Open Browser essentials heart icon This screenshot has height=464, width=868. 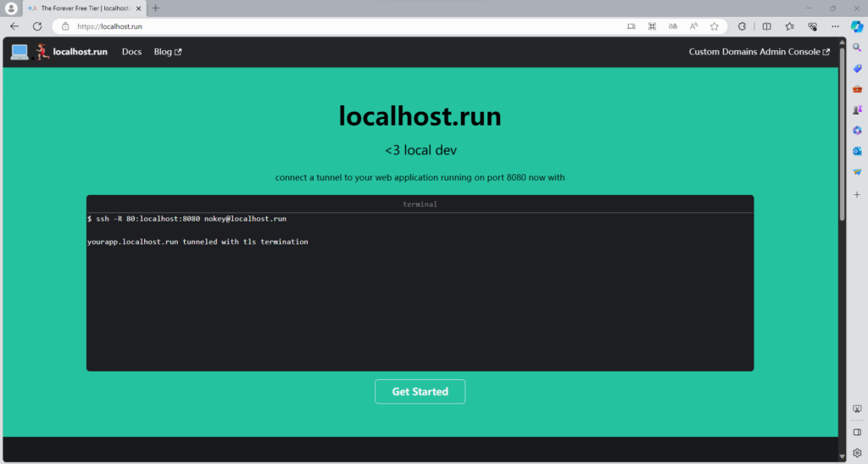813,26
